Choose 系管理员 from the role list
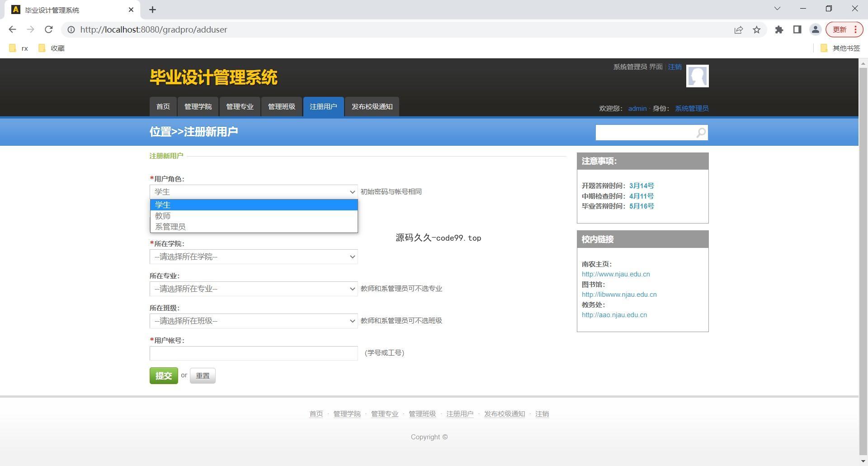Image resolution: width=868 pixels, height=466 pixels. [254, 227]
